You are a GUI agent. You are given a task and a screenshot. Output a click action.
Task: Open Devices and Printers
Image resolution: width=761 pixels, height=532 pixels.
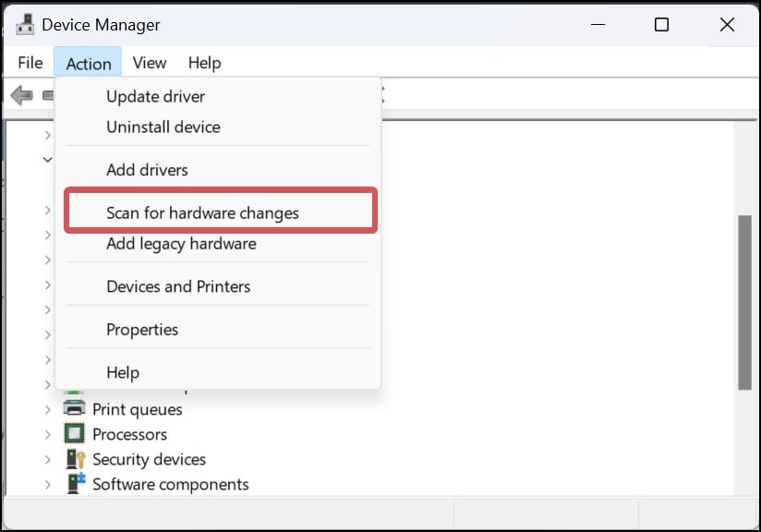coord(218,286)
